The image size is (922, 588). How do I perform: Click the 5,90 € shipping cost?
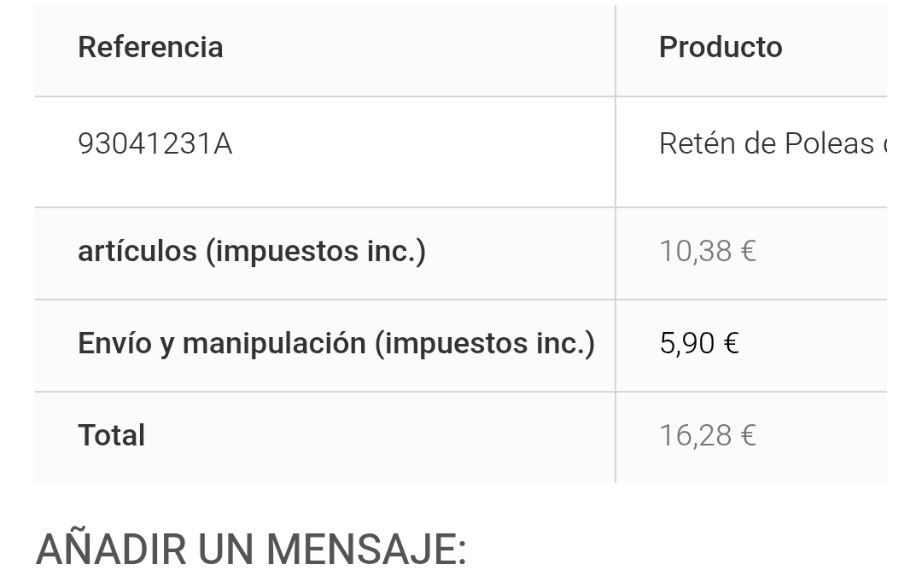pos(699,343)
